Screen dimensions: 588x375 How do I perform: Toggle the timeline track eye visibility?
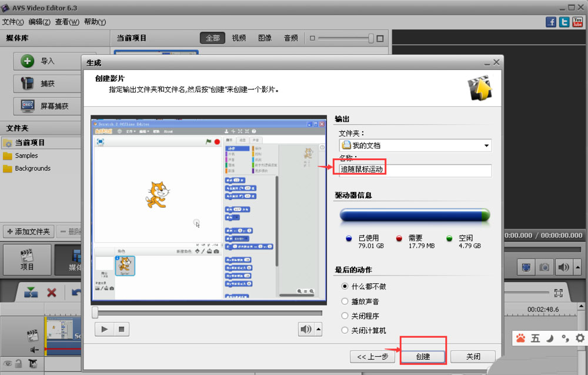[x=8, y=363]
